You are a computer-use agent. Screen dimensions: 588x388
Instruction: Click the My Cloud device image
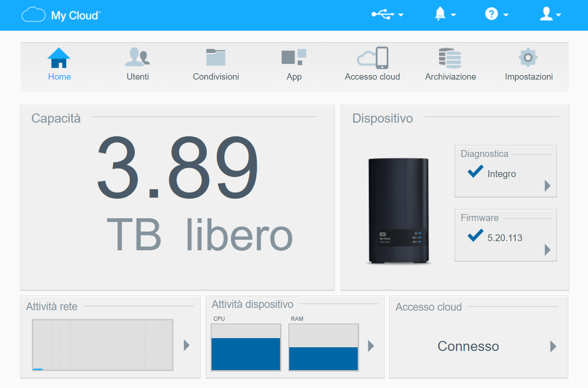tap(399, 211)
